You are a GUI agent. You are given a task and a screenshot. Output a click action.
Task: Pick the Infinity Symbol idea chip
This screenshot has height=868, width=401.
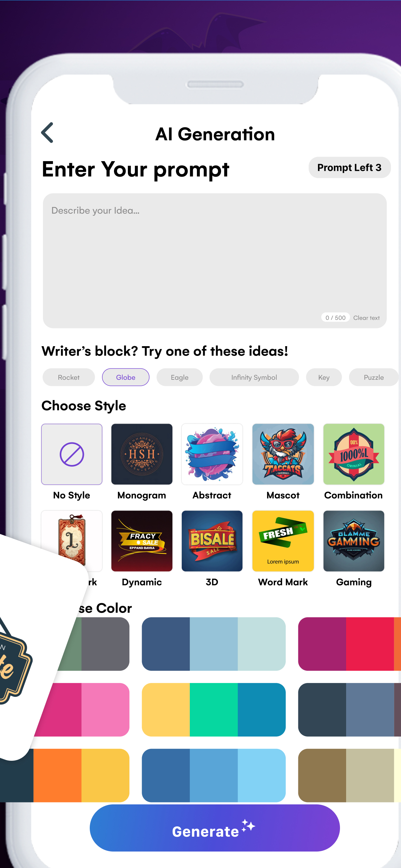click(x=254, y=377)
